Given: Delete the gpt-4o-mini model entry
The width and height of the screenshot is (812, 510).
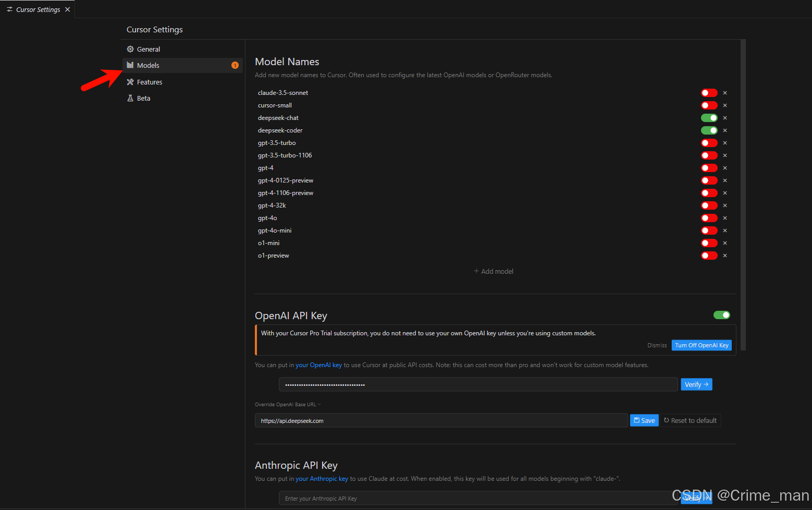Looking at the screenshot, I should click(x=725, y=230).
